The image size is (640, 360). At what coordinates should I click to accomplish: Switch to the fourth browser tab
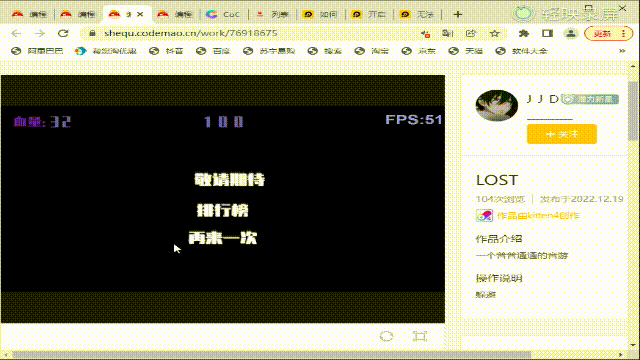tap(175, 14)
